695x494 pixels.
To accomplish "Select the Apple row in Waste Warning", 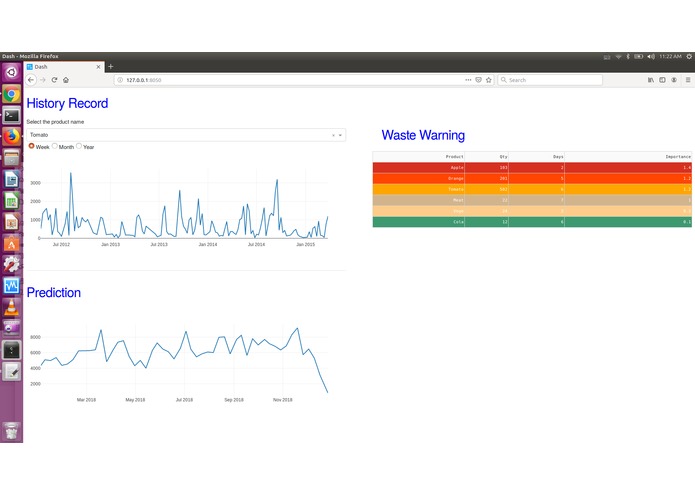I will pyautogui.click(x=532, y=167).
